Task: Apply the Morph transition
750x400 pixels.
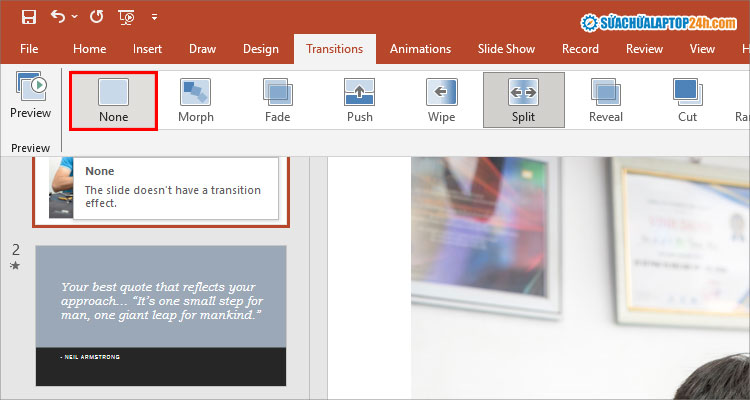Action: click(x=196, y=100)
